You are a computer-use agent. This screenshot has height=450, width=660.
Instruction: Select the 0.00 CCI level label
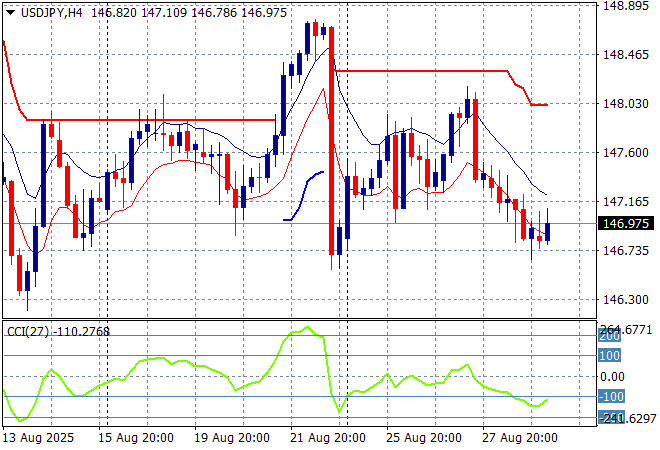coord(612,376)
